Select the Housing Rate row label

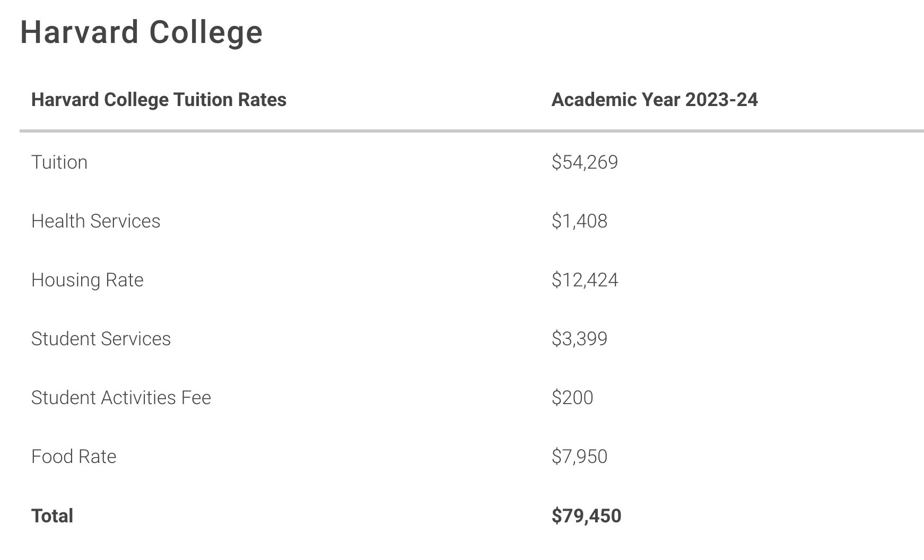(x=87, y=280)
